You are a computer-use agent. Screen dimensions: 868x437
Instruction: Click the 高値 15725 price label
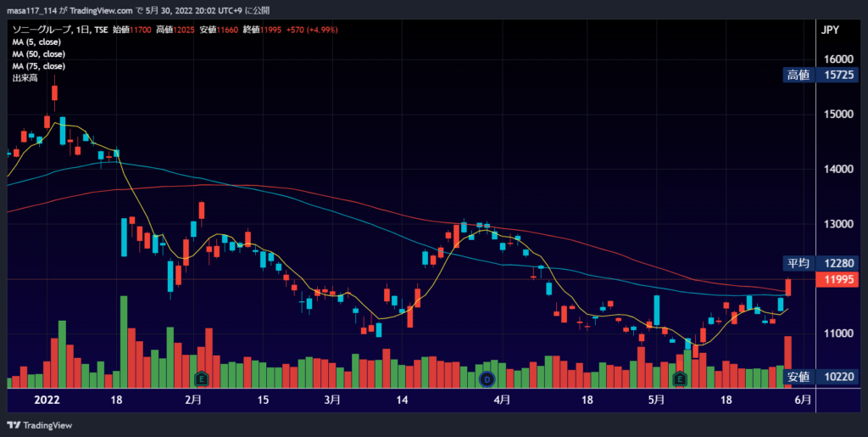pos(822,75)
